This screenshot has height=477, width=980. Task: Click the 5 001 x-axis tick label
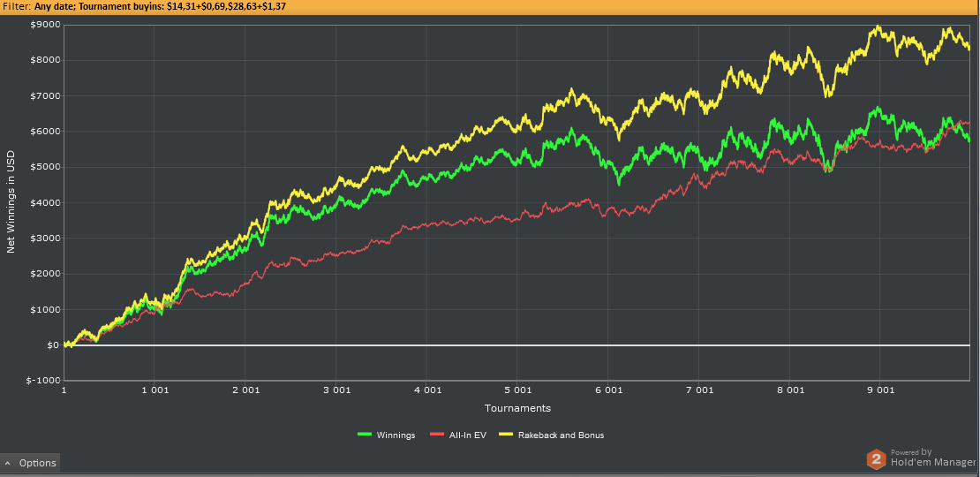[517, 390]
